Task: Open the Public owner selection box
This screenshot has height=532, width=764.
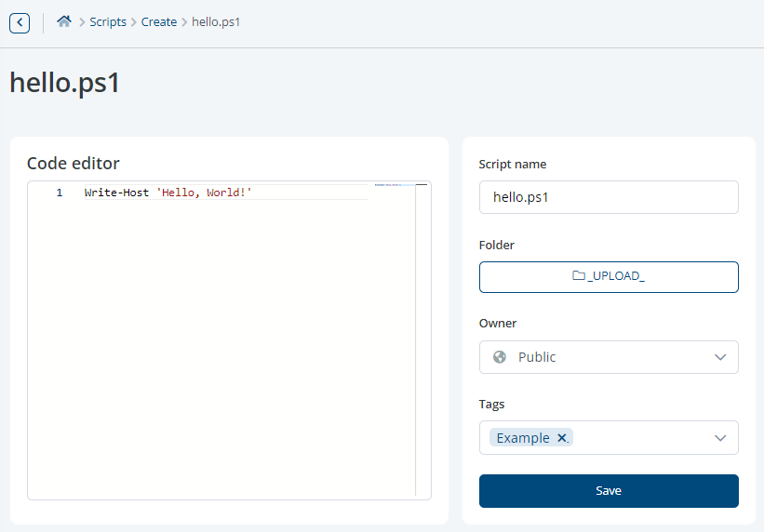Action: 596,357
